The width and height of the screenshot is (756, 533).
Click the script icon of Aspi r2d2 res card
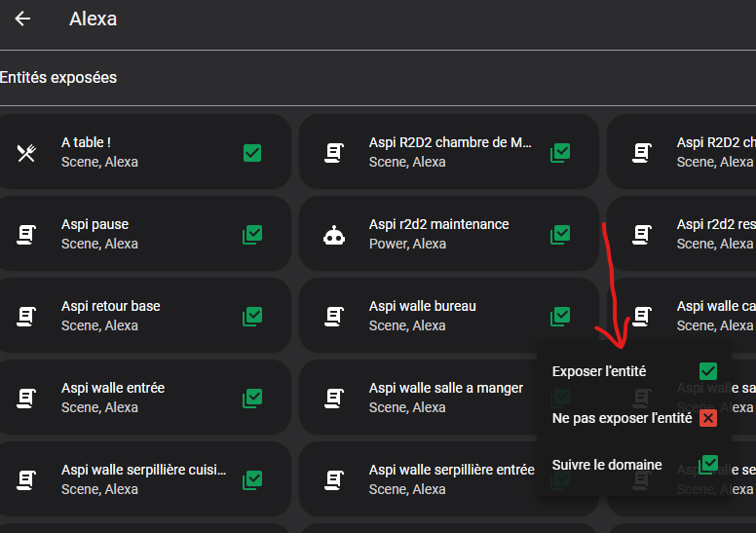(x=642, y=235)
